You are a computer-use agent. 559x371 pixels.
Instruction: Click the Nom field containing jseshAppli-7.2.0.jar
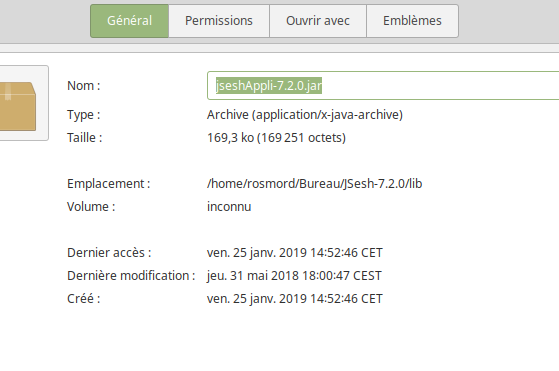(383, 86)
